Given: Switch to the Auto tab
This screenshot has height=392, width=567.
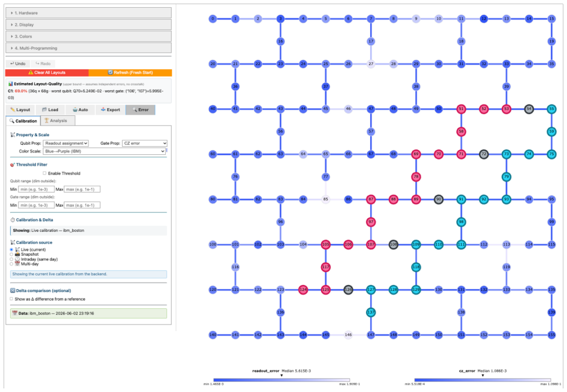Looking at the screenshot, I should [x=80, y=110].
